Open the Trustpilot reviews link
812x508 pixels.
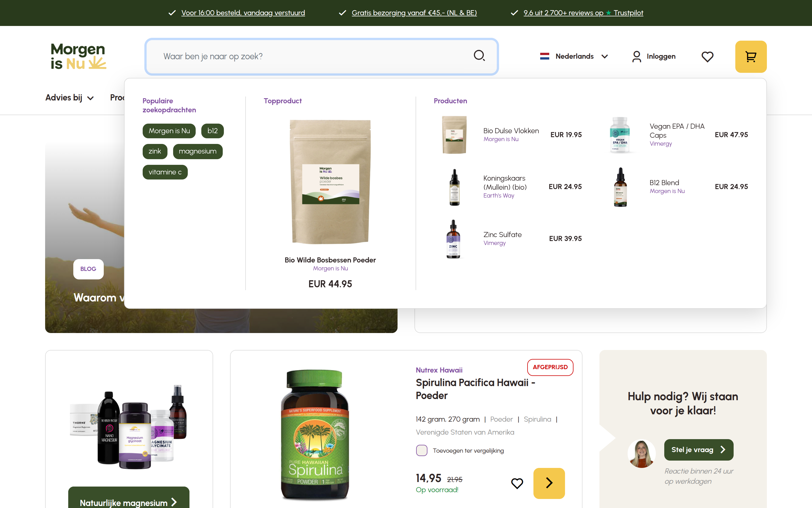click(x=583, y=13)
